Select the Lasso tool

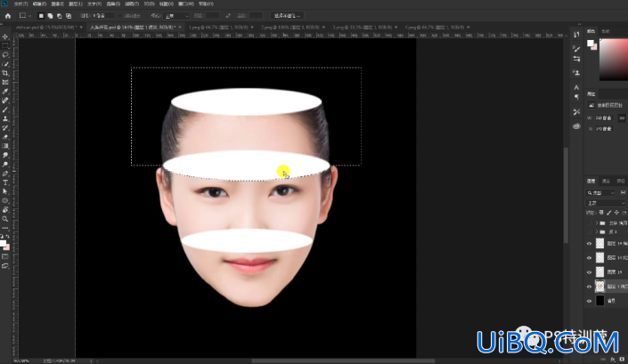5,55
